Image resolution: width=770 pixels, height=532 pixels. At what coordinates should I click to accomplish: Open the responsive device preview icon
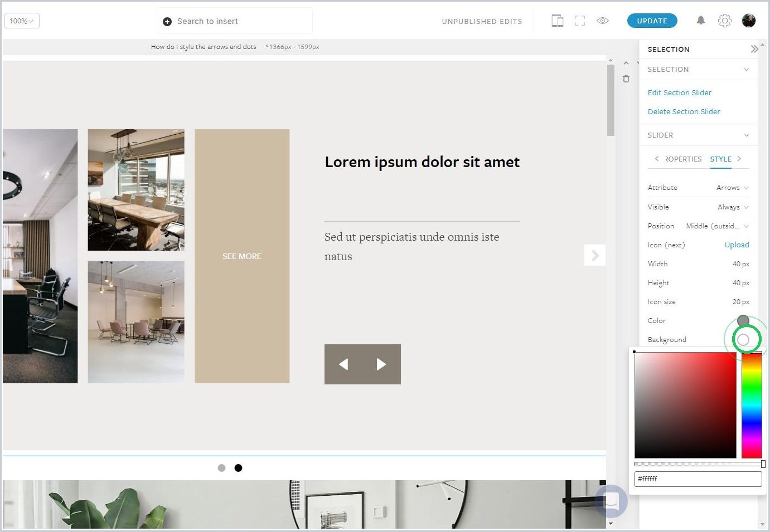pyautogui.click(x=557, y=21)
